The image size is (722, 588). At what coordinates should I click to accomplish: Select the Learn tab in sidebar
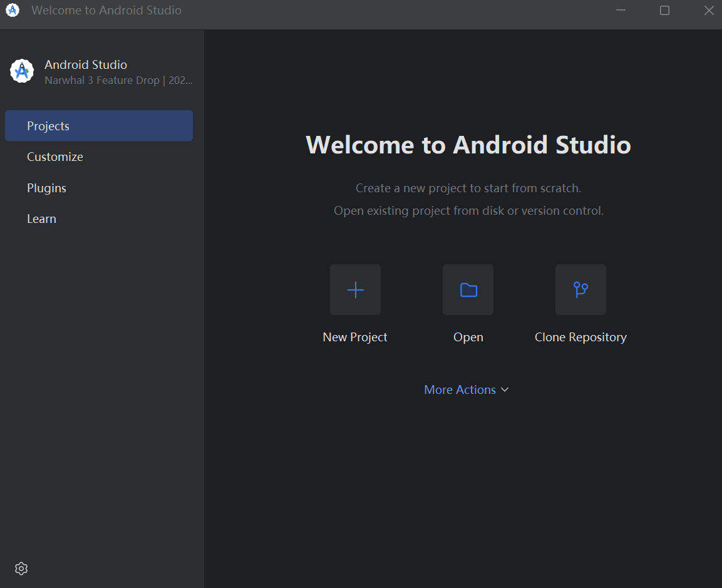coord(41,219)
